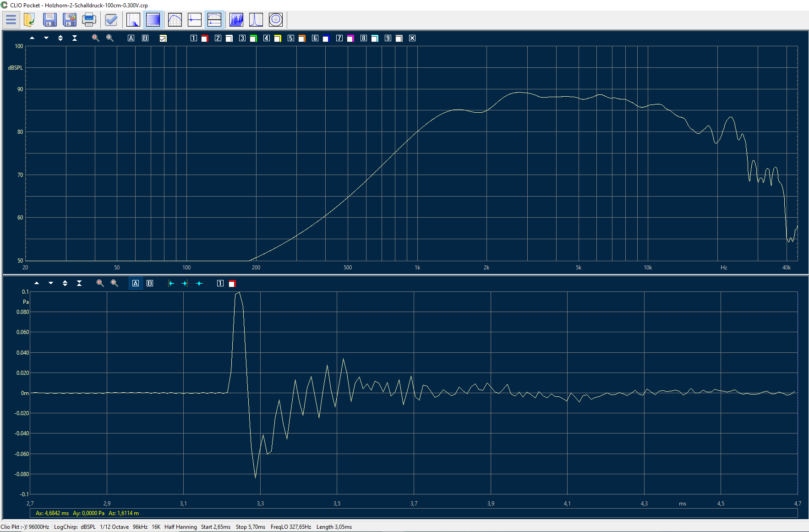This screenshot has width=809, height=532.
Task: Show impulse response only view icon
Action: [x=195, y=20]
